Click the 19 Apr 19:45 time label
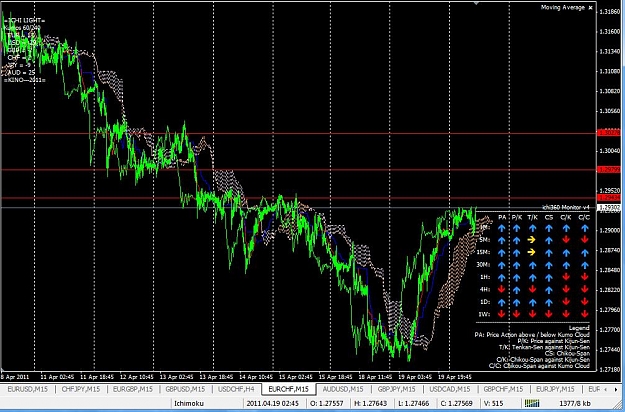The width and height of the screenshot is (625, 412). coord(455,377)
